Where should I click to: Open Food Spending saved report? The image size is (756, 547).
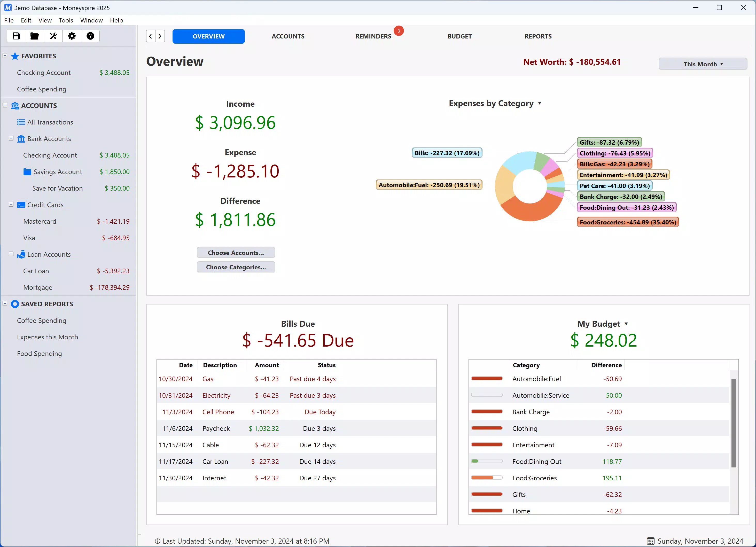pyautogui.click(x=39, y=354)
